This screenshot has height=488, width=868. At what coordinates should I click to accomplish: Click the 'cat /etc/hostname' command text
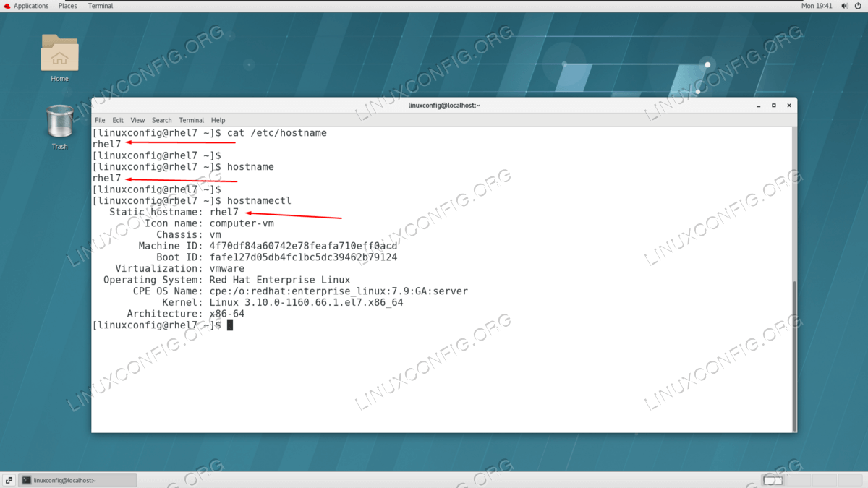[x=277, y=133]
